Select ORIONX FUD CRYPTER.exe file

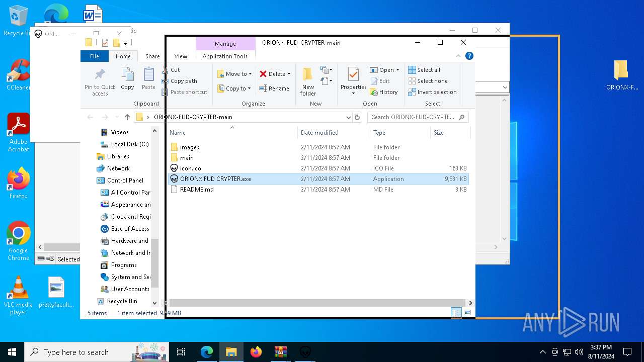(318, 179)
